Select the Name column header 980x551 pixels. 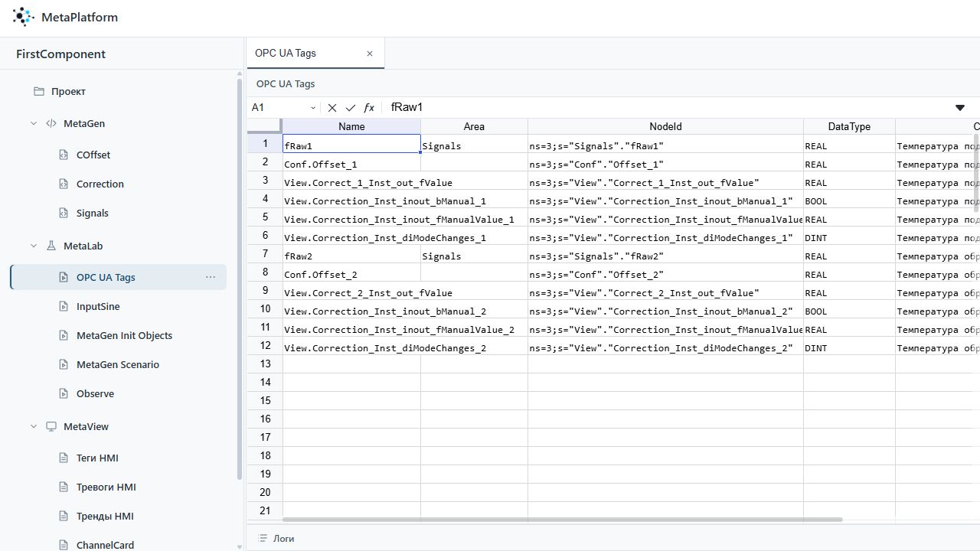[x=351, y=126]
